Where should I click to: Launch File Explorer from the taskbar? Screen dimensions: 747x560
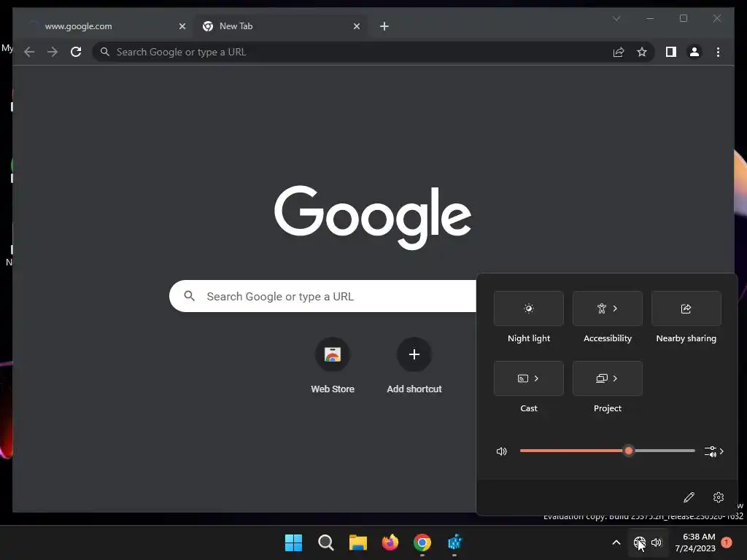(357, 542)
